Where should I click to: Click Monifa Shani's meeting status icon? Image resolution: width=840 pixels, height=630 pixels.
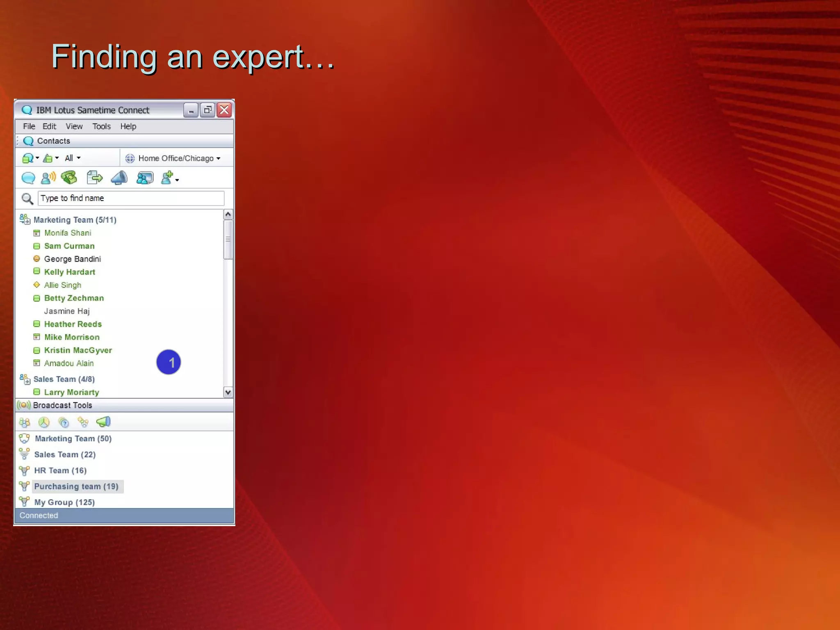click(x=37, y=233)
